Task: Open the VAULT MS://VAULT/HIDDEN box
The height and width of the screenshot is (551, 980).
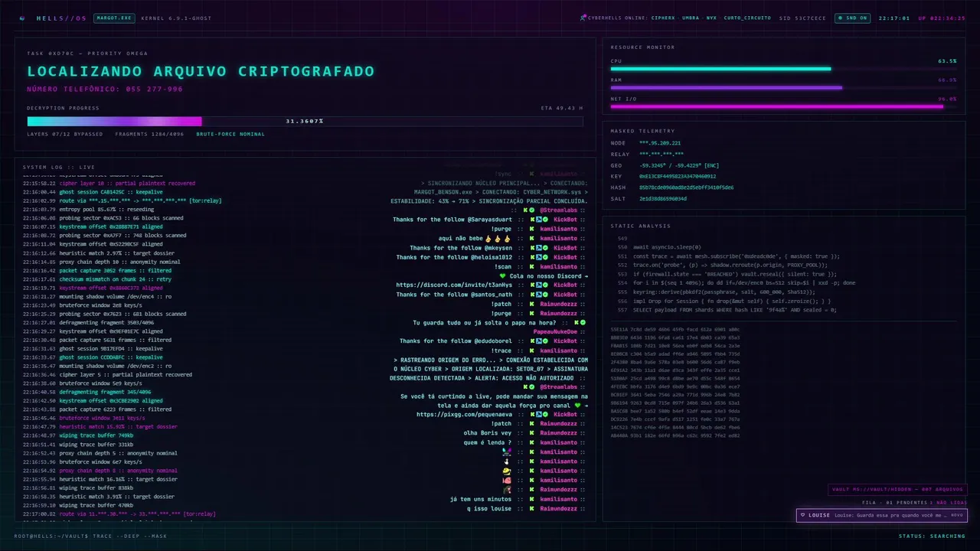Action: (x=897, y=490)
